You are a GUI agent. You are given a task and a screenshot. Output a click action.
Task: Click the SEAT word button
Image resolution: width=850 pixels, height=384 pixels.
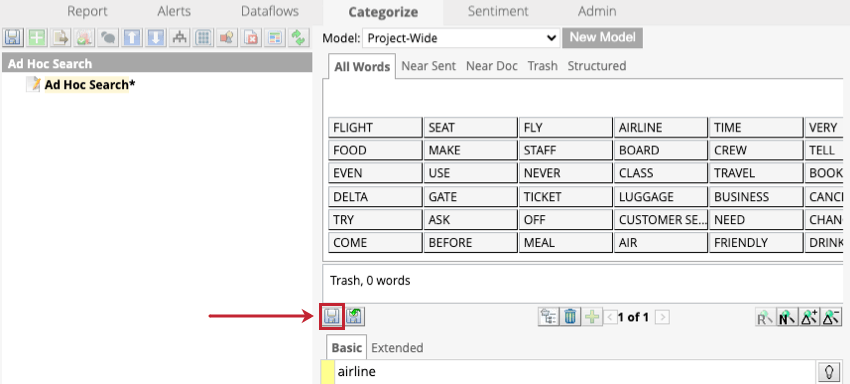(x=471, y=127)
